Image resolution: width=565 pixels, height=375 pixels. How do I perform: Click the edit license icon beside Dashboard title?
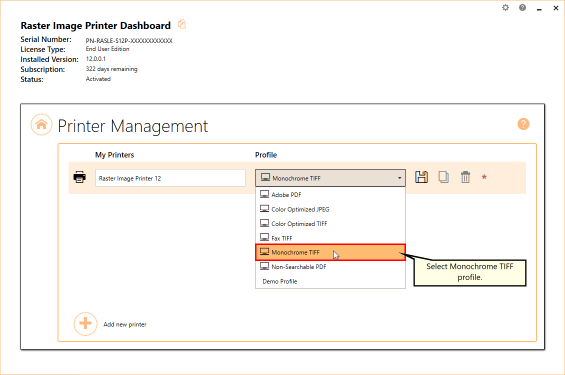click(x=182, y=24)
